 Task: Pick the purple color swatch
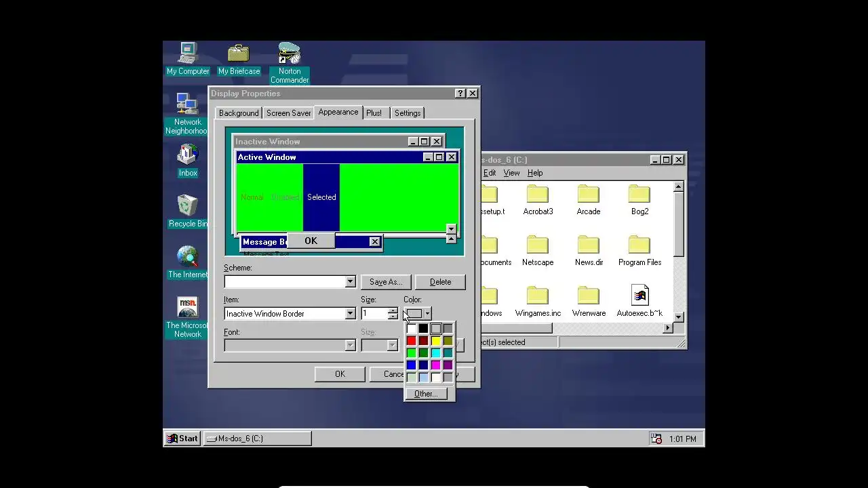click(448, 365)
